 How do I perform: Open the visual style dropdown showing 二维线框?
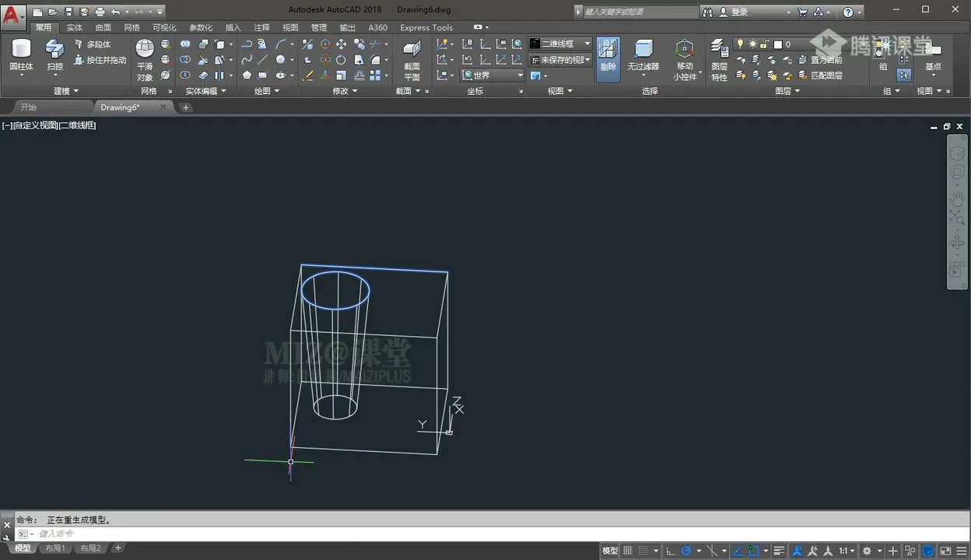(560, 44)
